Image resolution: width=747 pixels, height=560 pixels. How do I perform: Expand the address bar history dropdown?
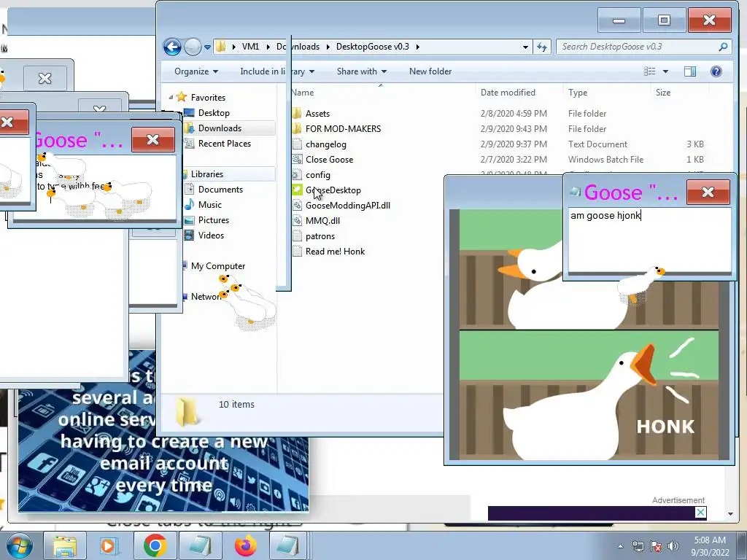click(525, 47)
